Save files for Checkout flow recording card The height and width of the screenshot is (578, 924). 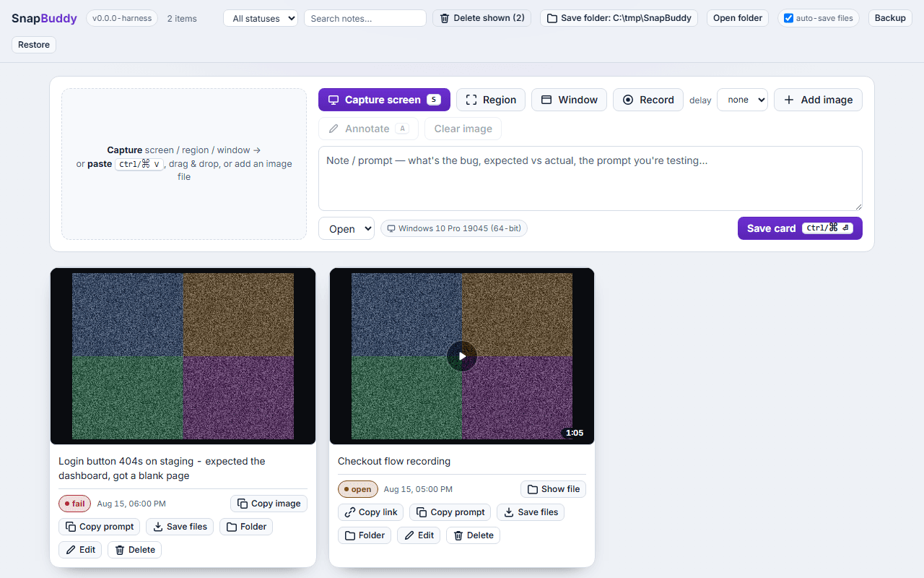click(x=531, y=512)
